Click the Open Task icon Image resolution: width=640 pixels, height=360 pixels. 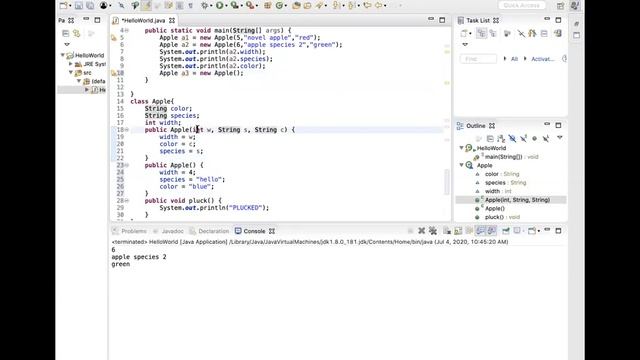point(307,5)
